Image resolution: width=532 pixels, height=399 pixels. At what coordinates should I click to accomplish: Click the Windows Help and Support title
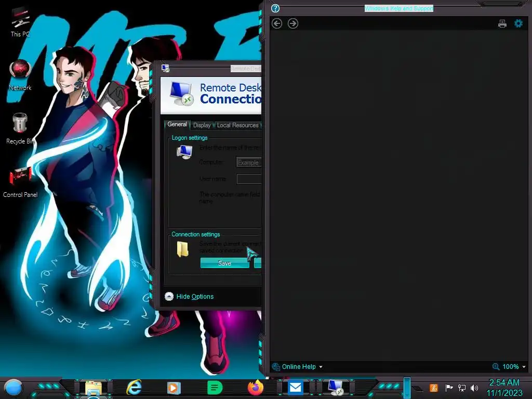(x=398, y=8)
